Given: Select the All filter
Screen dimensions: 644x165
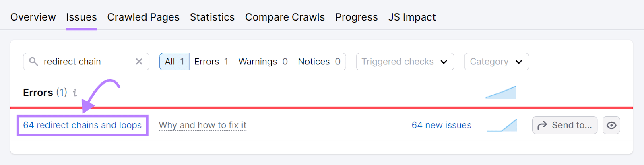Looking at the screenshot, I should coord(174,62).
